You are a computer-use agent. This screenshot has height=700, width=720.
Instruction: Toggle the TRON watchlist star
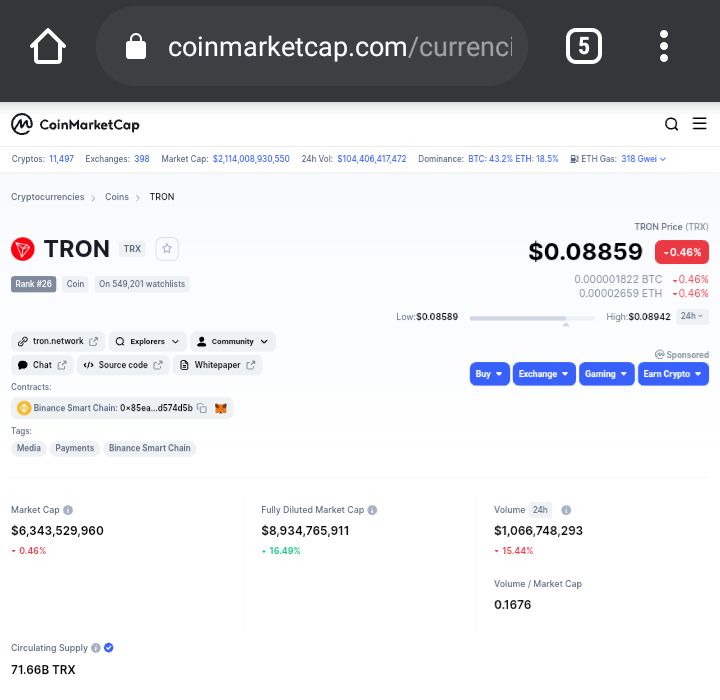[x=167, y=248]
